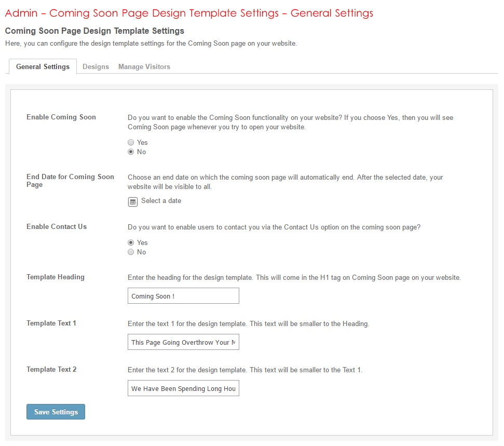The height and width of the screenshot is (446, 504).
Task: Click the 'Select a date' text
Action: tap(161, 201)
